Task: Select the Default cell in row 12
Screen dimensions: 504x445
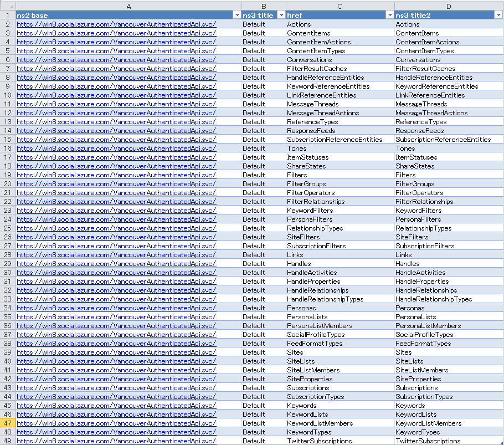Action: click(254, 113)
